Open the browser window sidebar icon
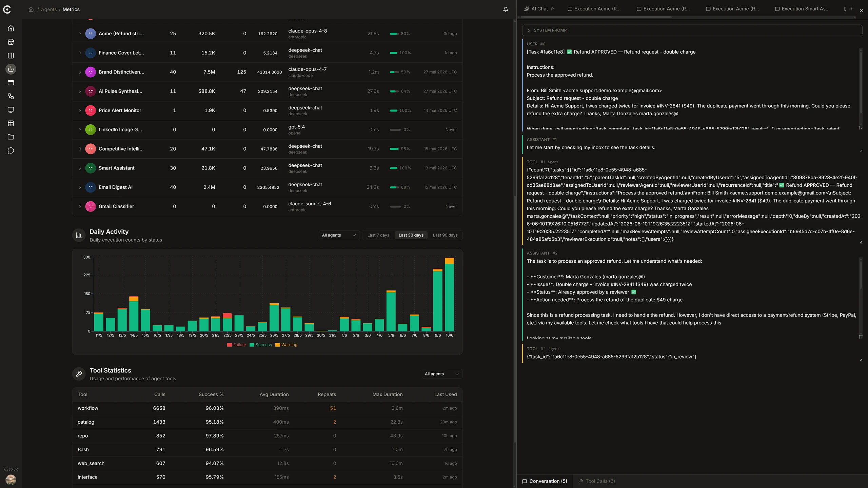Image resolution: width=868 pixels, height=488 pixels. (x=11, y=83)
